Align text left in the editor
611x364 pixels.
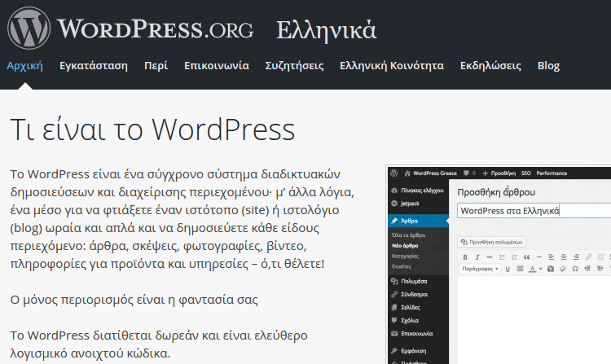(551, 257)
